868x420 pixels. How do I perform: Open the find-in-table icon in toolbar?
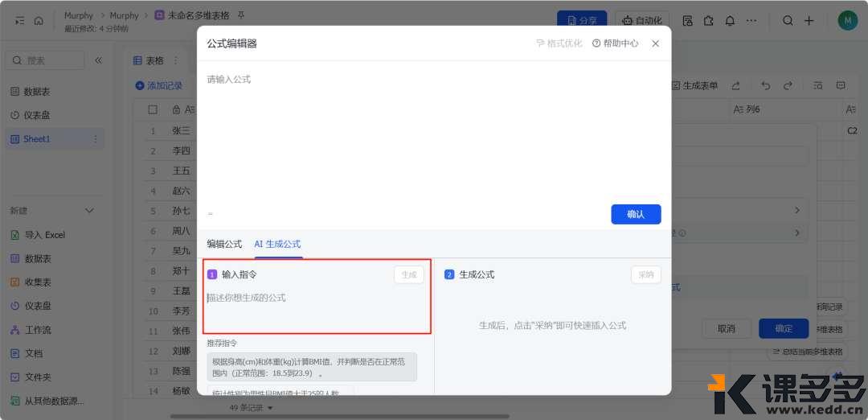817,86
